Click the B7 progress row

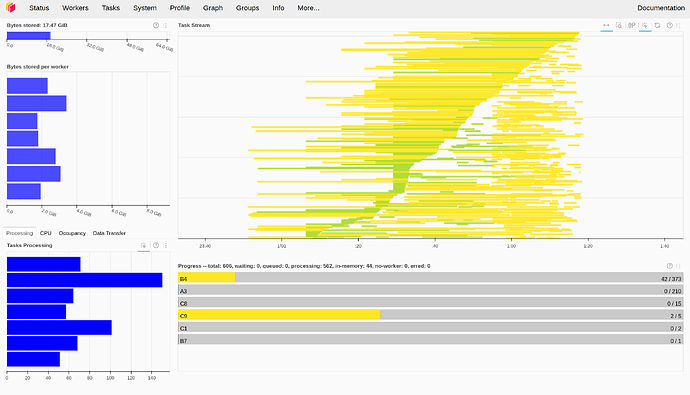[x=430, y=340]
